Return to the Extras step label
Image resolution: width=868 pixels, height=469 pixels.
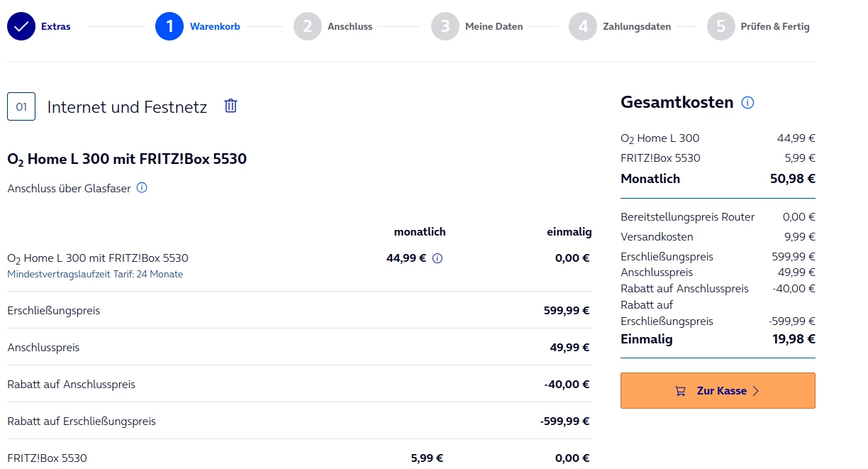click(55, 27)
